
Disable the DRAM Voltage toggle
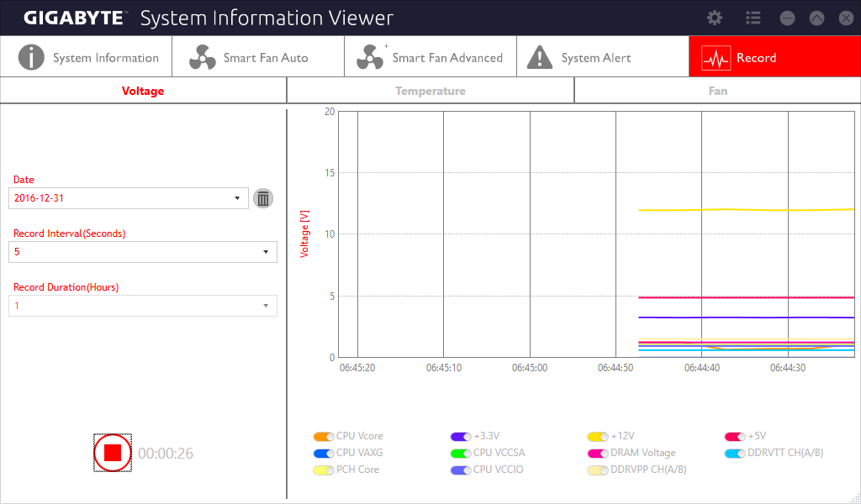click(598, 454)
